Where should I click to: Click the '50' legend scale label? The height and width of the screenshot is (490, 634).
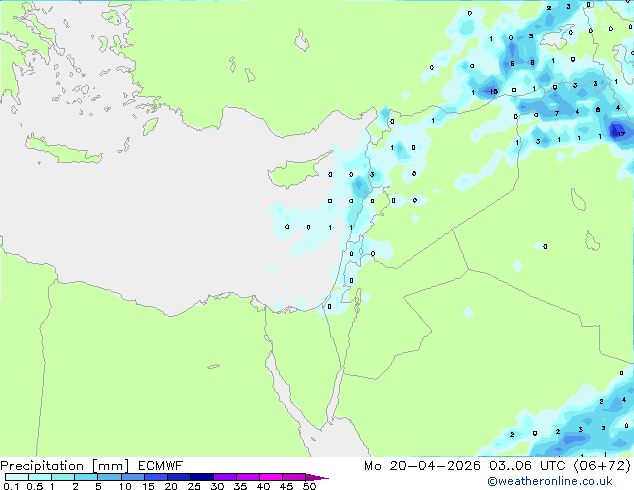coord(309,486)
